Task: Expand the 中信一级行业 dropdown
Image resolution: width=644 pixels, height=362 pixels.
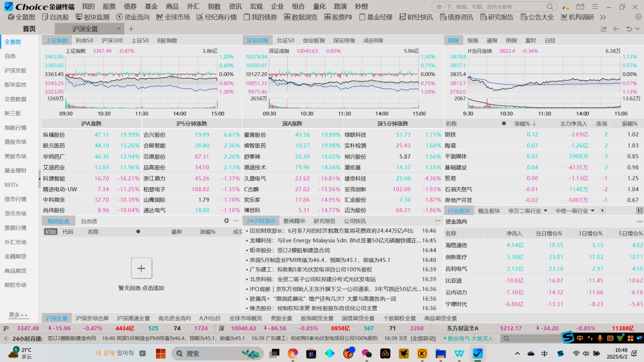Action: click(x=592, y=210)
